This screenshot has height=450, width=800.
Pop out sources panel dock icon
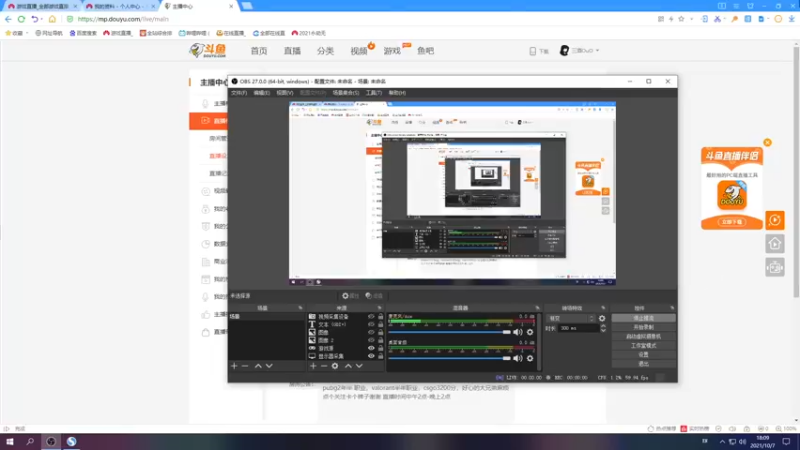[379, 308]
